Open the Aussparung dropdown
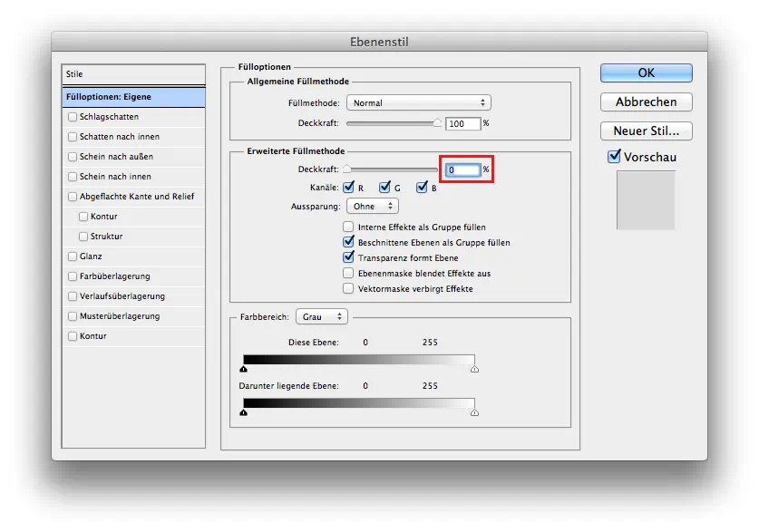759x532 pixels. click(372, 207)
